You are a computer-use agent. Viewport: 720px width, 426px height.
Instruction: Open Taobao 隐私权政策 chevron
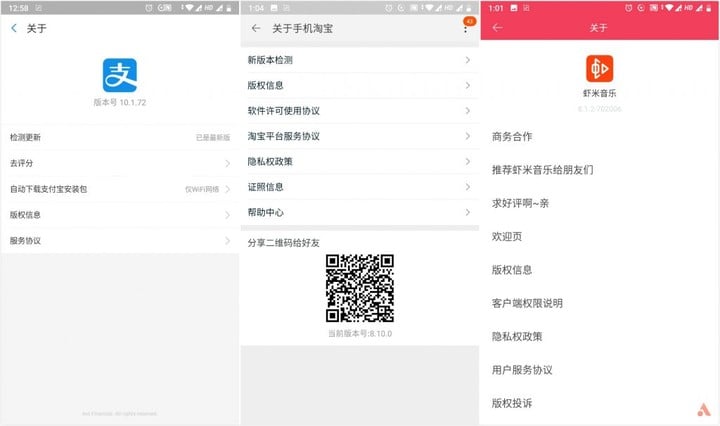point(467,162)
